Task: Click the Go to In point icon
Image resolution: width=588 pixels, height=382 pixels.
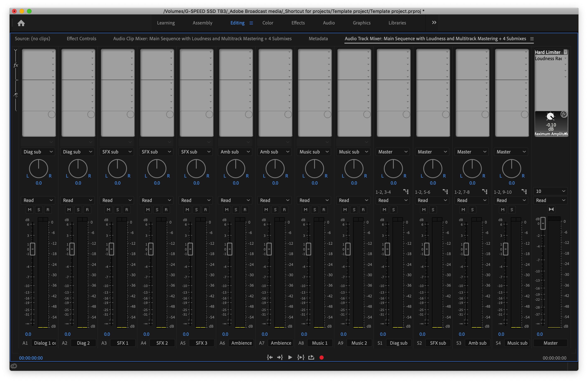Action: coord(270,357)
